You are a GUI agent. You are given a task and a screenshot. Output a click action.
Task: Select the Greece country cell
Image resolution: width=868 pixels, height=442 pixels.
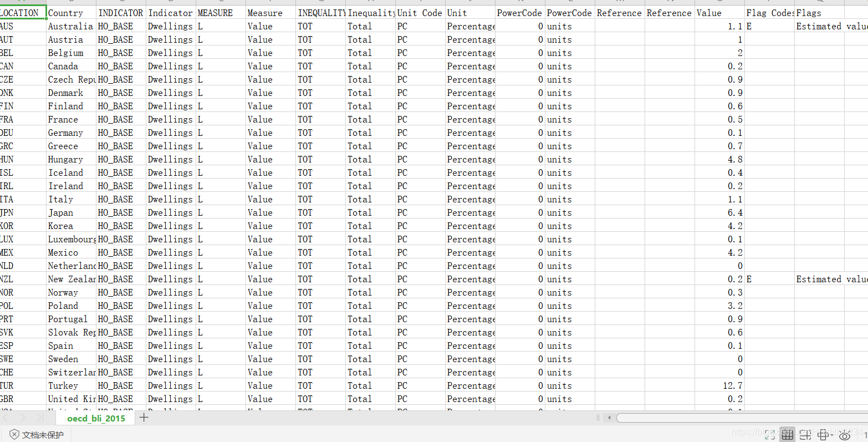coord(71,146)
